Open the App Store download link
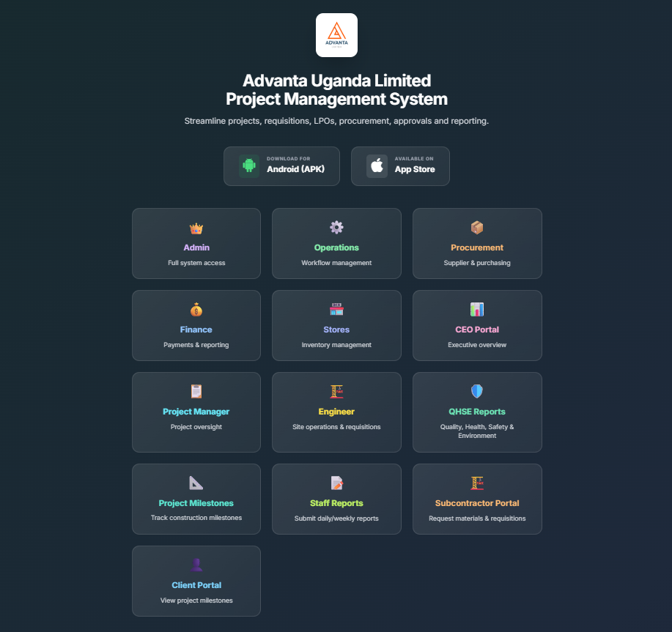Image resolution: width=672 pixels, height=632 pixels. [x=400, y=166]
